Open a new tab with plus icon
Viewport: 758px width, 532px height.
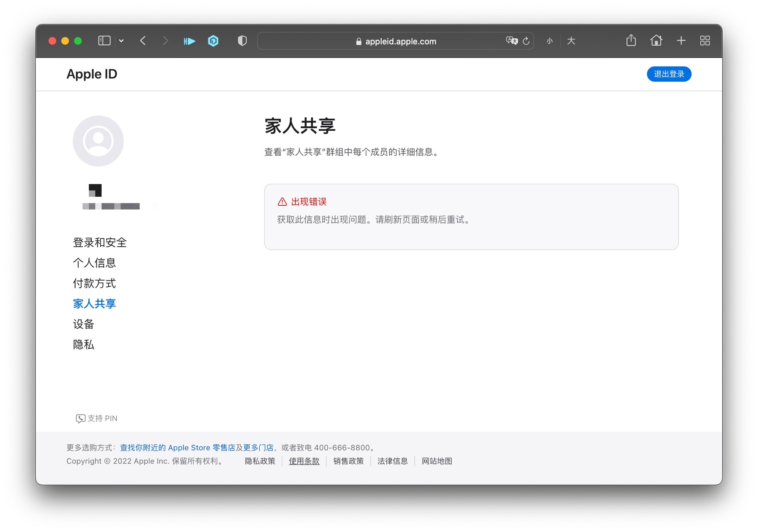pyautogui.click(x=681, y=41)
